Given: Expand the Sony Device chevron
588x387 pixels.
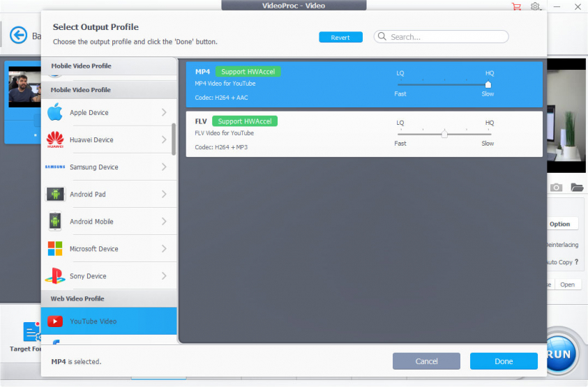Looking at the screenshot, I should [164, 276].
